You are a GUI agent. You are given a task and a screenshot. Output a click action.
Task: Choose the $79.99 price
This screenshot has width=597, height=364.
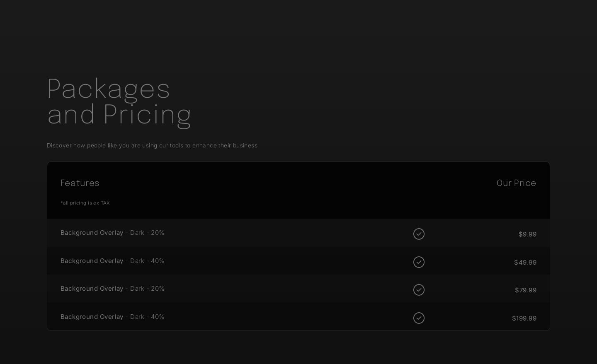[x=525, y=290]
